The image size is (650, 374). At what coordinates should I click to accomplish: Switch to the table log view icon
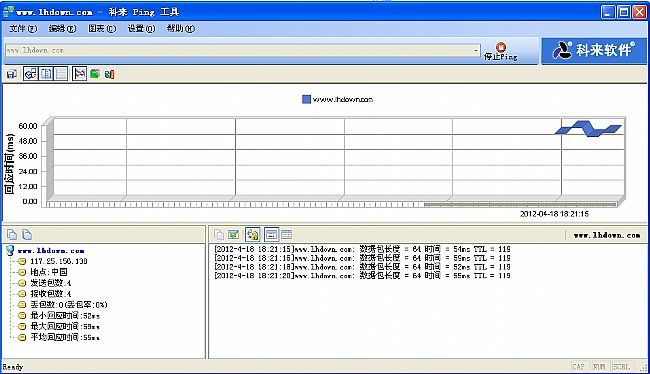coord(286,235)
